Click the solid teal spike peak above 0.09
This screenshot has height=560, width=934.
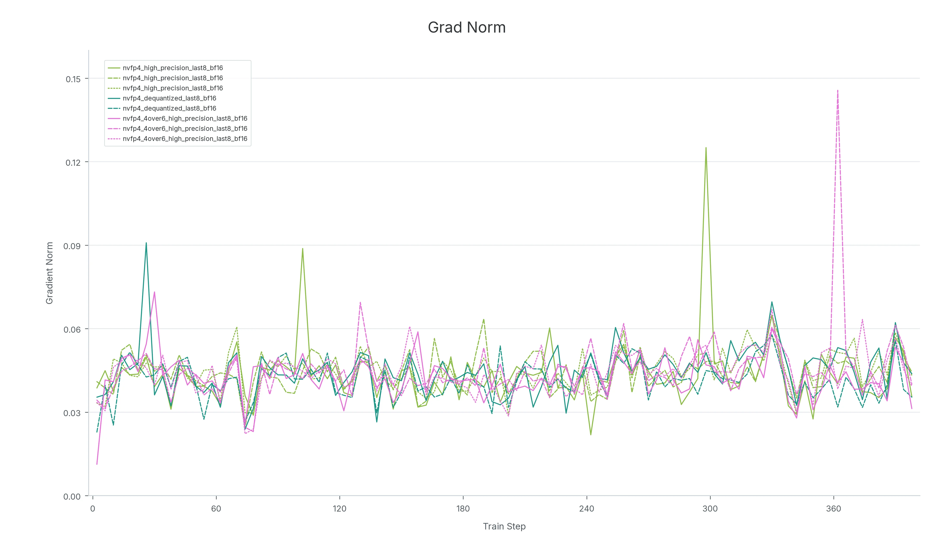146,243
